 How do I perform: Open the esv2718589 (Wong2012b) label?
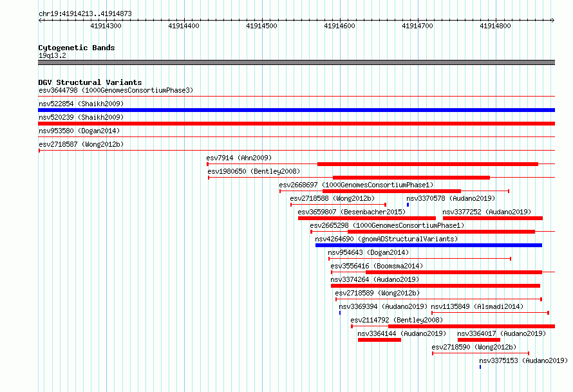tap(377, 293)
